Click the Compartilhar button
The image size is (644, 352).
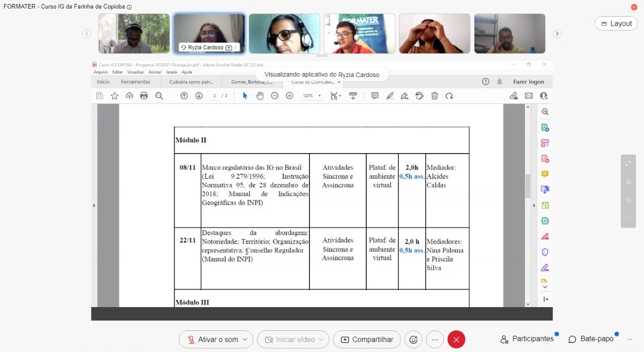(x=367, y=339)
